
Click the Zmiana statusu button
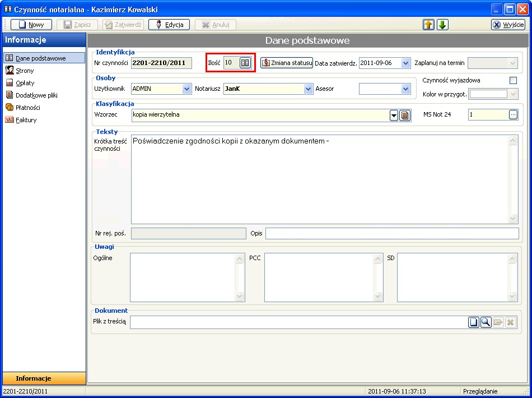coord(286,63)
